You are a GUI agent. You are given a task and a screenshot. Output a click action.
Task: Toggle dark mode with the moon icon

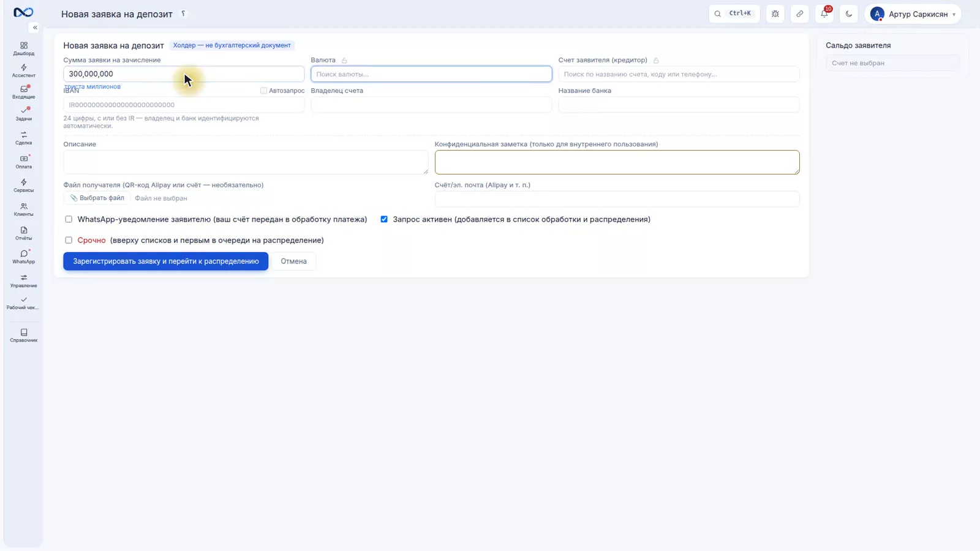pyautogui.click(x=849, y=13)
